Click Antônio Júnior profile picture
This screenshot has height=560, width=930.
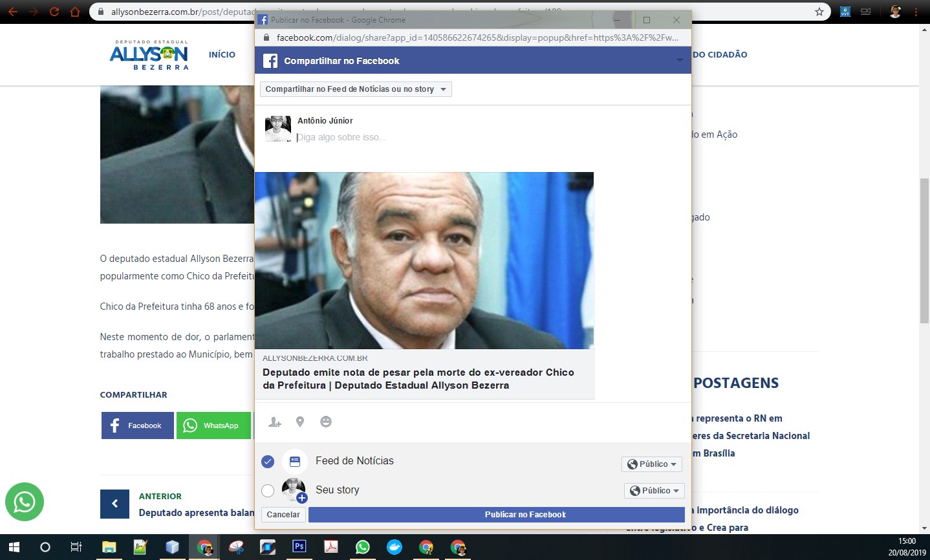pos(278,129)
